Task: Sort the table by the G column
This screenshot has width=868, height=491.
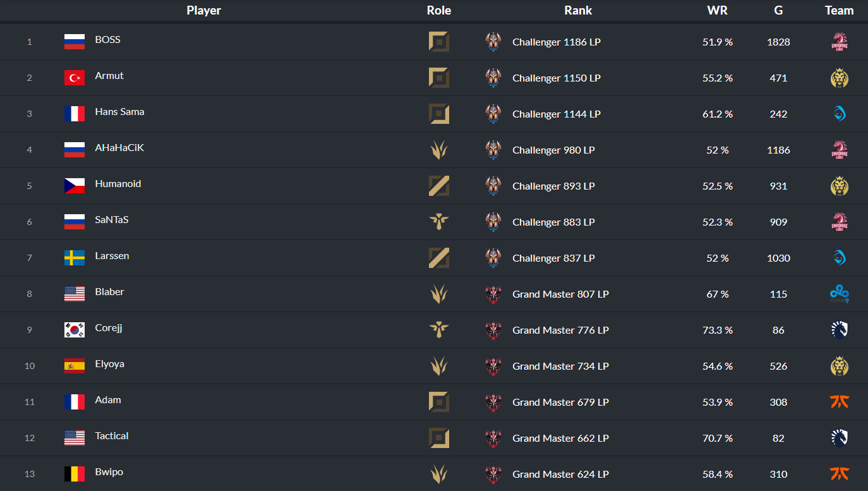Action: (x=778, y=10)
